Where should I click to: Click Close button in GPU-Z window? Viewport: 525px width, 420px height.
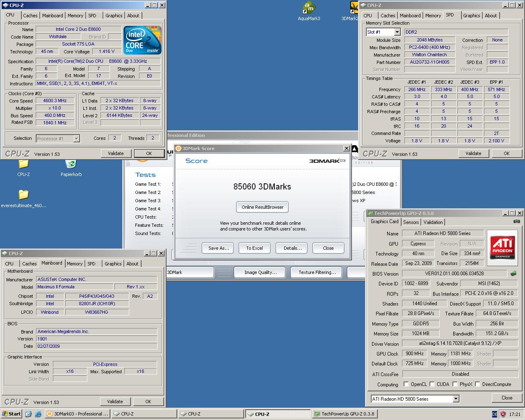[507, 398]
